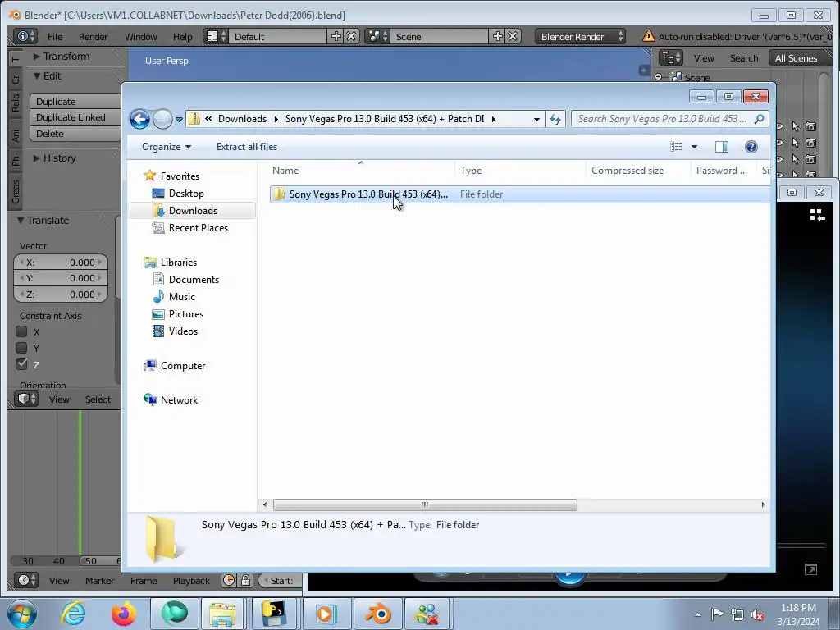Open the Info editor type selector icon
Image resolution: width=840 pixels, height=630 pixels.
tap(25, 36)
